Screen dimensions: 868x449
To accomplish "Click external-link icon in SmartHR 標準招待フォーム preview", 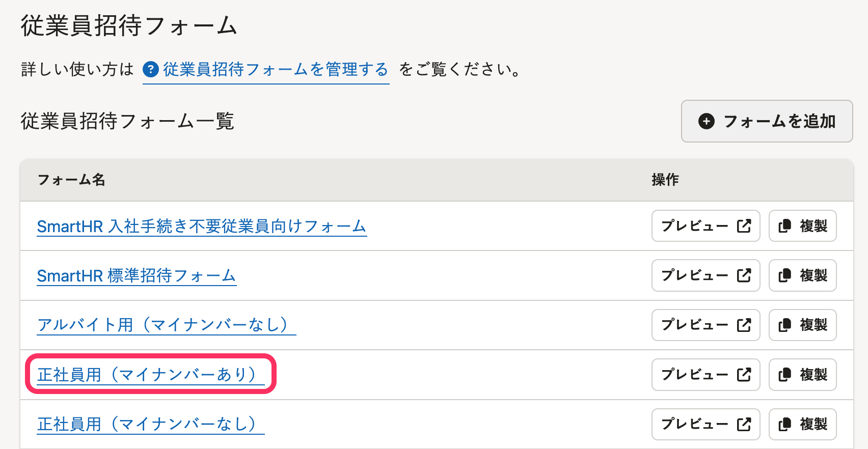I will (744, 275).
